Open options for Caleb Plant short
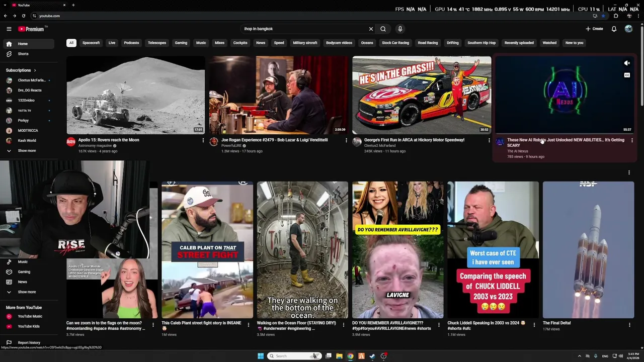The image size is (644, 362). 248,325
